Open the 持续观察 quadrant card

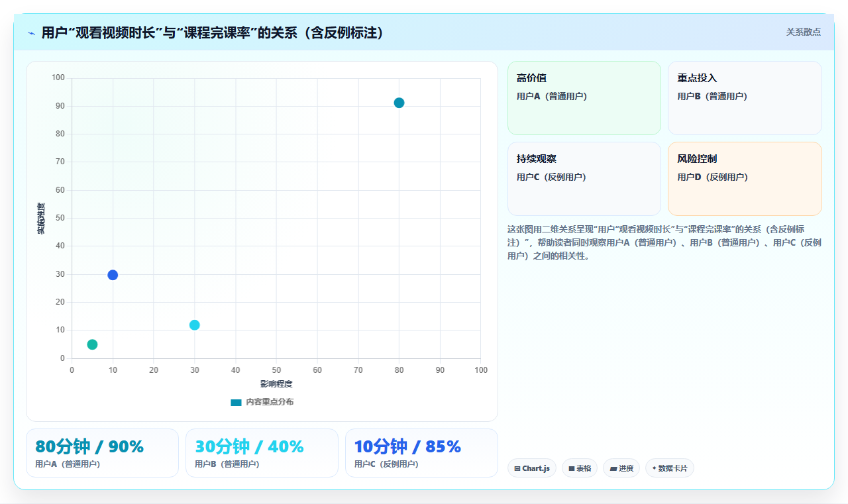584,179
